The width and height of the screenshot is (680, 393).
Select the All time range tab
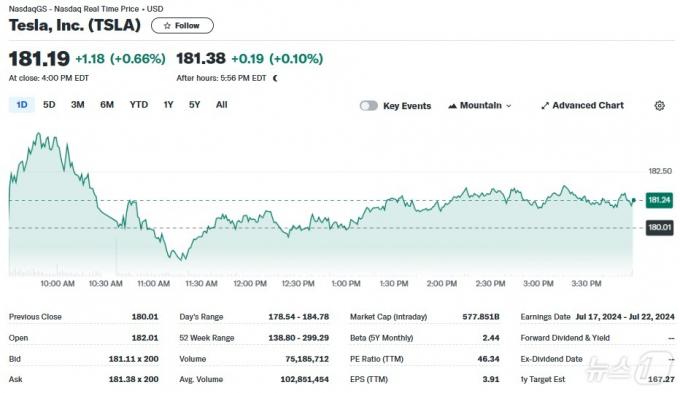click(x=222, y=105)
